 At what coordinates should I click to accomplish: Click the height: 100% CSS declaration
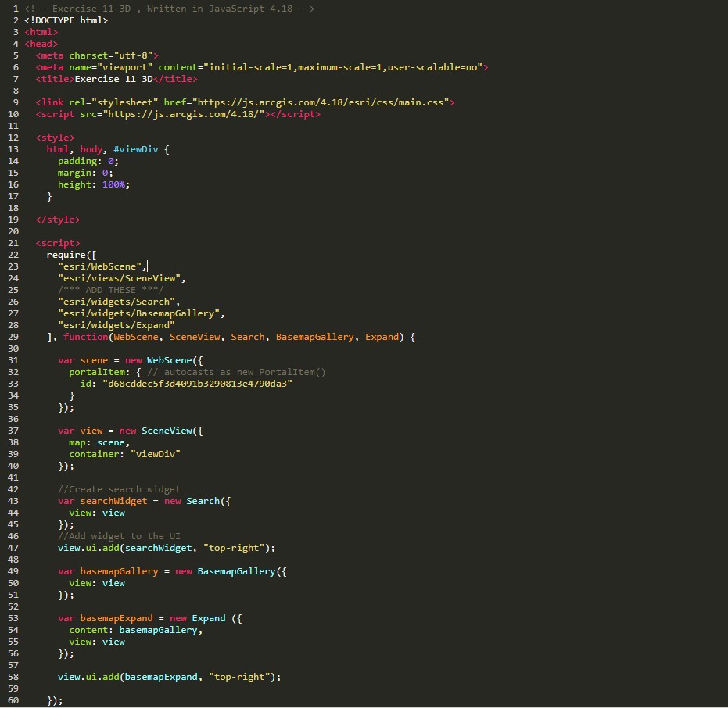click(x=93, y=184)
